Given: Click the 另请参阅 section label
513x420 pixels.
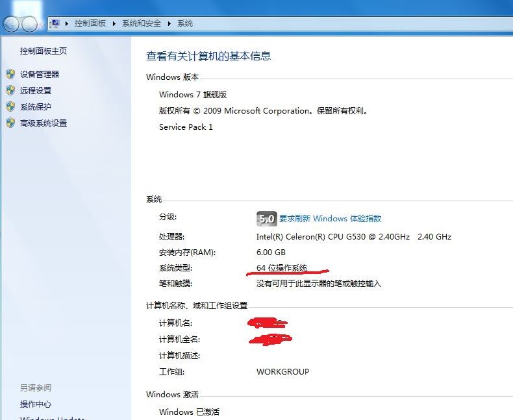Looking at the screenshot, I should coord(36,388).
